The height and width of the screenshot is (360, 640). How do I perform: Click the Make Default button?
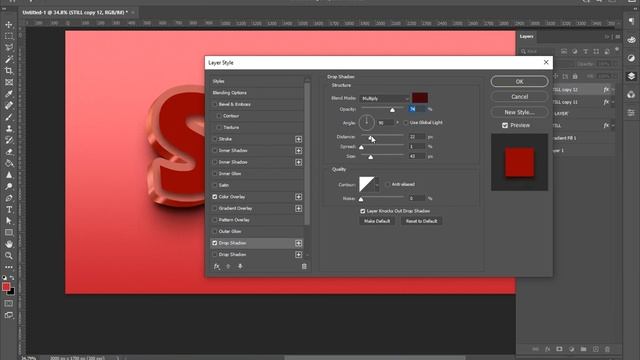point(377,221)
